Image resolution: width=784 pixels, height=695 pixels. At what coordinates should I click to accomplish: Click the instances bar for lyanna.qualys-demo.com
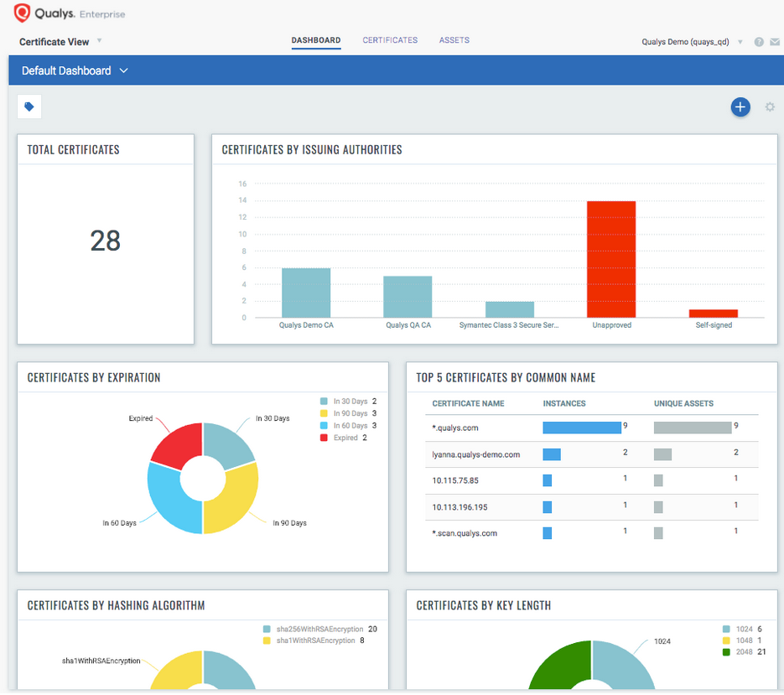pos(552,454)
